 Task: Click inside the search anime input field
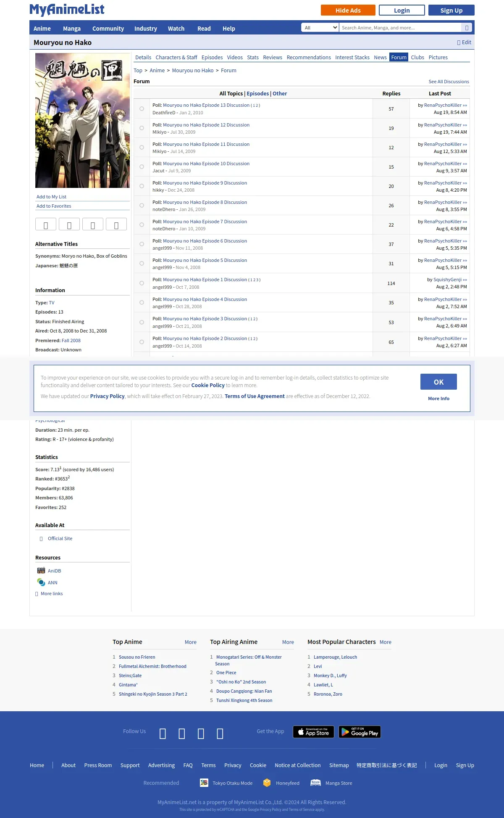pyautogui.click(x=400, y=28)
